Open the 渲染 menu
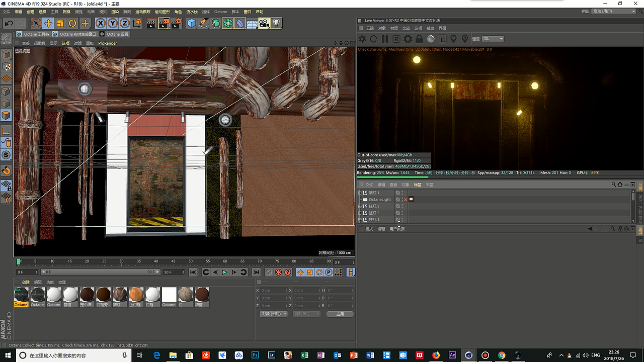The height and width of the screenshot is (362, 644). click(115, 11)
